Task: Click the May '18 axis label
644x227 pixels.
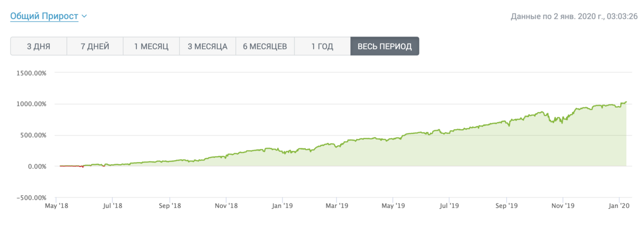Action: coord(56,205)
